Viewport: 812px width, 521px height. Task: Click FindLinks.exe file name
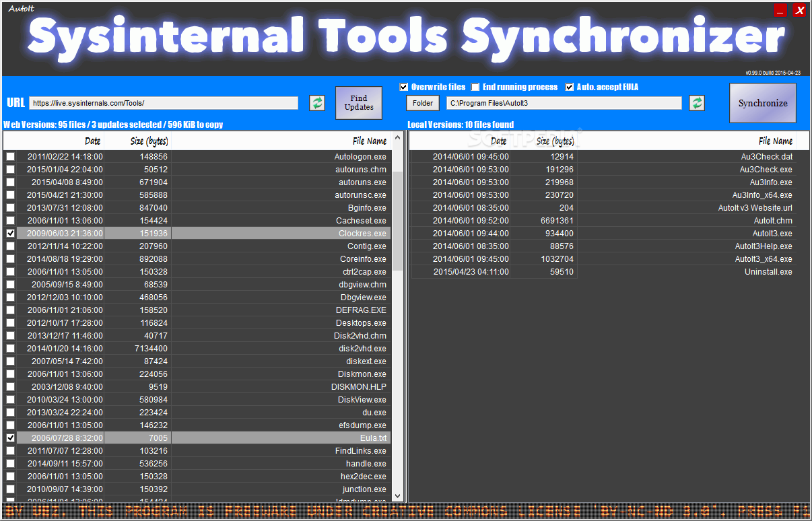(x=361, y=450)
